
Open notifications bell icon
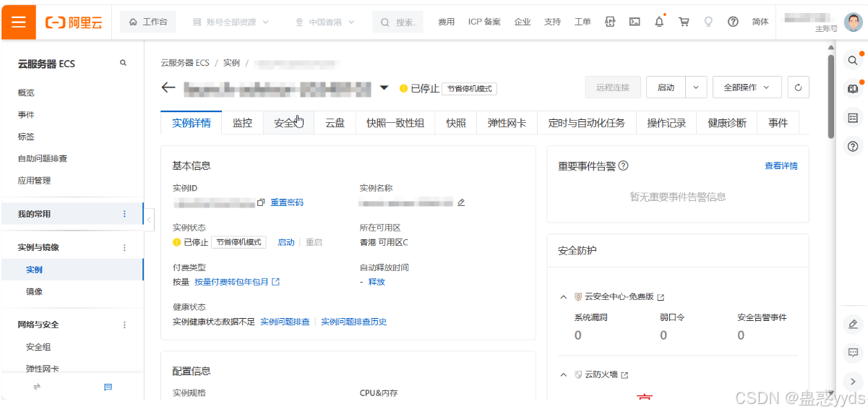pos(659,22)
